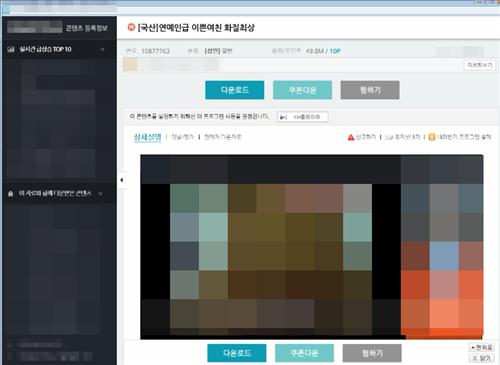The image size is (500, 365).
Task: Open the tab after 댓글/평가
Action: 222,137
